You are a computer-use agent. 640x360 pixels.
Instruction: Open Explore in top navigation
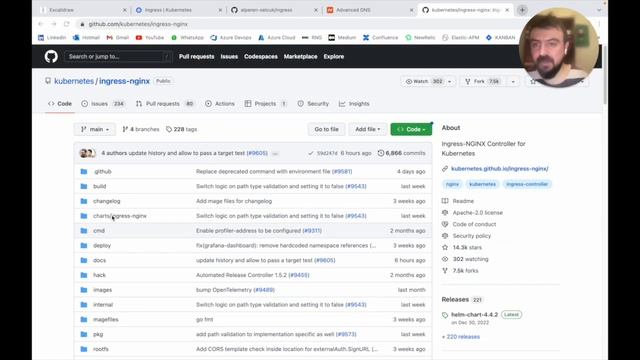[x=334, y=56]
